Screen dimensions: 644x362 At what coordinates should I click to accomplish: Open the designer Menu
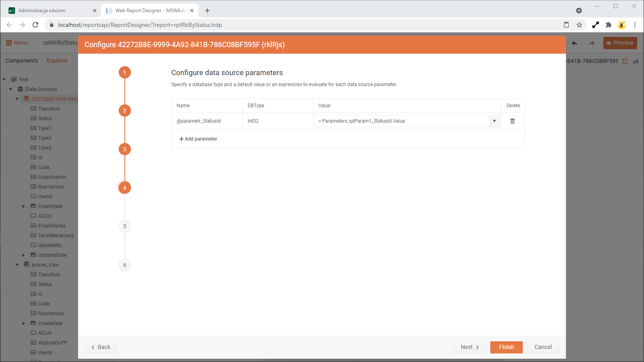pos(17,43)
